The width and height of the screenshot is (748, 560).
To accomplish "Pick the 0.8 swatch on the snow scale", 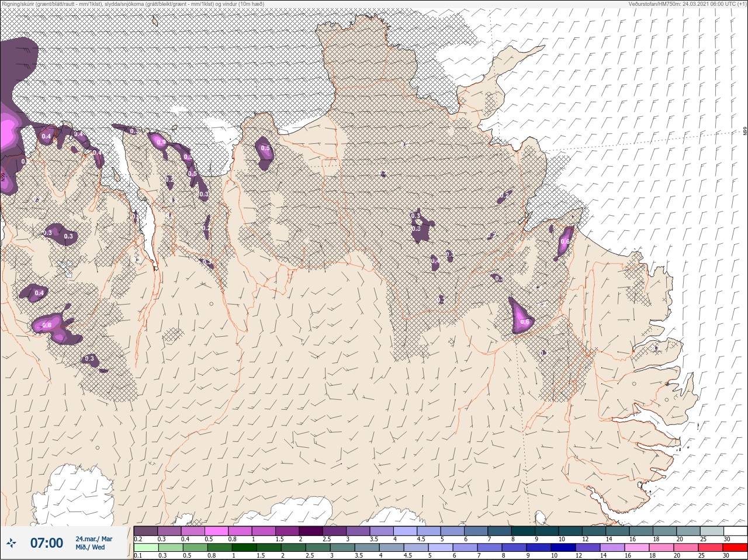I will tap(240, 531).
